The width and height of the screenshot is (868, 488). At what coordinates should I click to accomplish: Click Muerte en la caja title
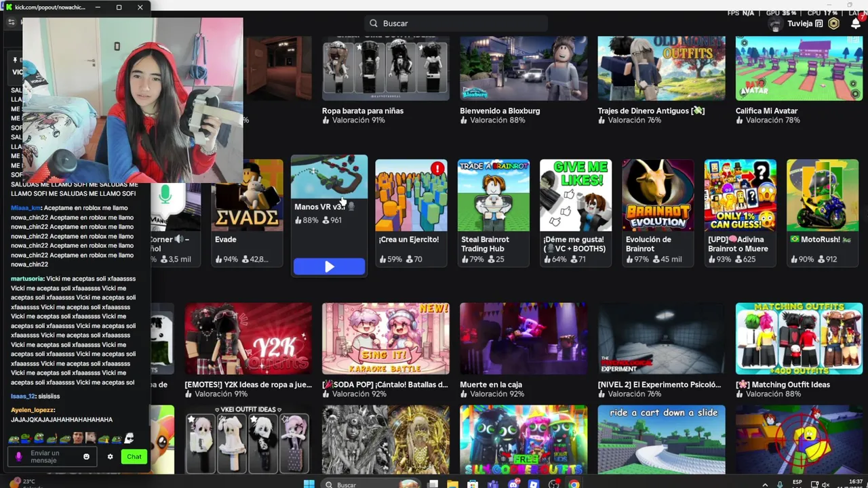click(490, 384)
